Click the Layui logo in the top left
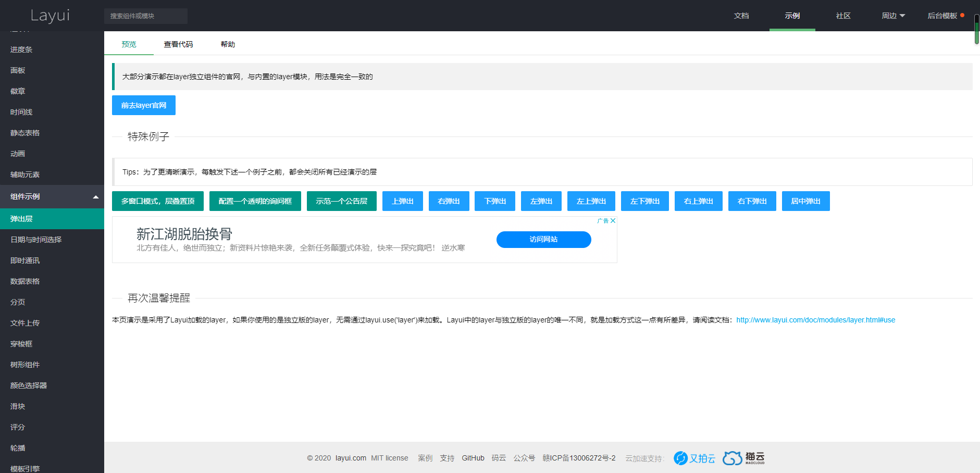This screenshot has height=473, width=980. [x=50, y=16]
